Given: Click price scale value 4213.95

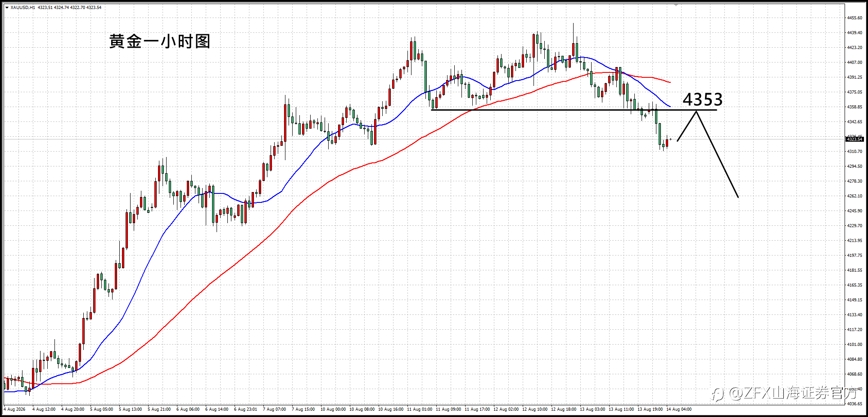Looking at the screenshot, I should [854, 241].
